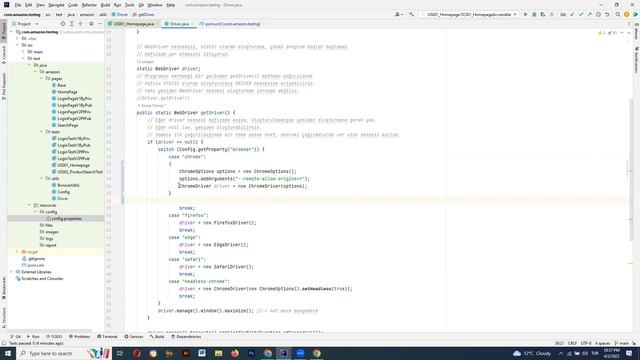This screenshot has height=360, width=640.
Task: Select BrowserUtils class in tree
Action: coord(68,185)
